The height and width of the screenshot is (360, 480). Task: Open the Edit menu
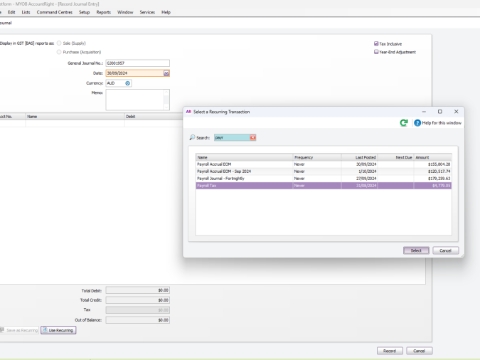[x=11, y=12]
